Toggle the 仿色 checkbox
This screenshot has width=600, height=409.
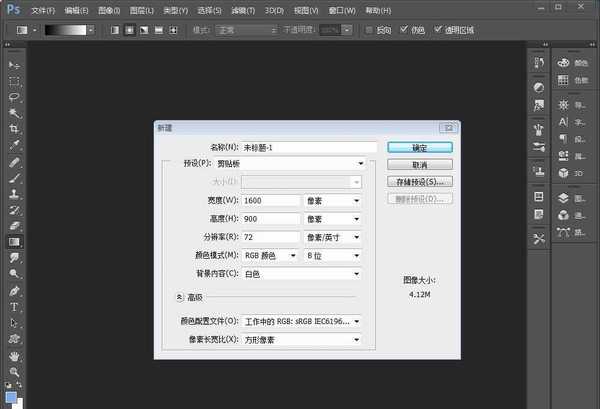point(404,30)
